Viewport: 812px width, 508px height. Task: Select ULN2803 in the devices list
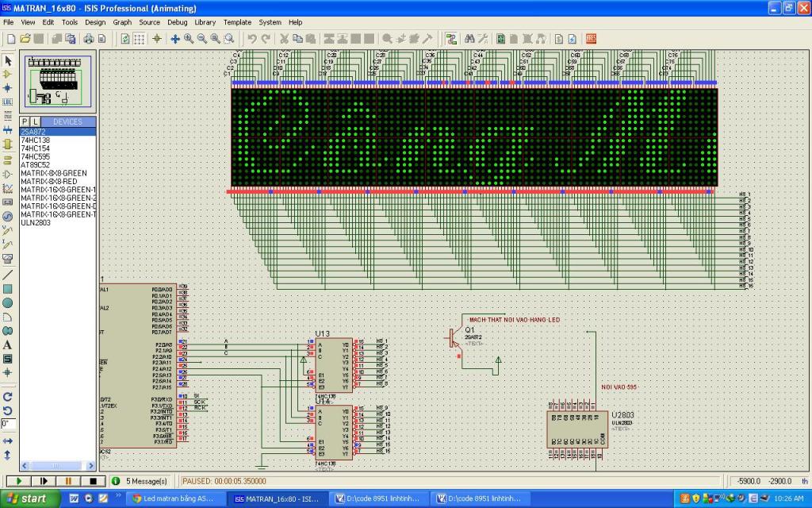[36, 223]
